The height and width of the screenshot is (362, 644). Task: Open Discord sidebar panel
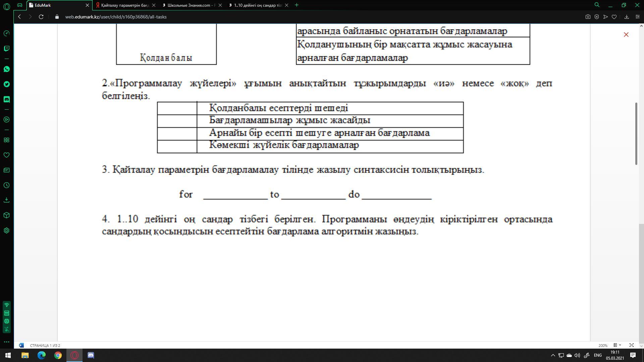click(6, 99)
